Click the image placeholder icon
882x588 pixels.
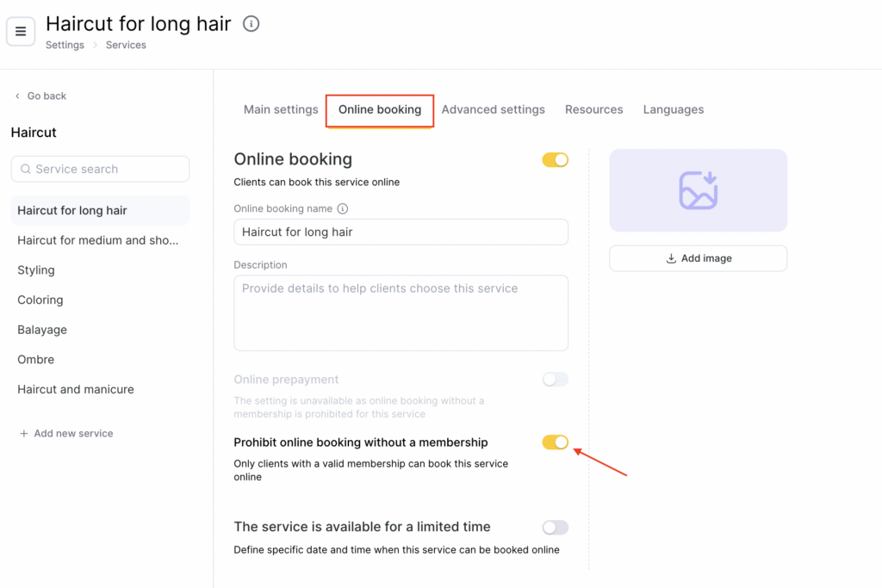point(698,190)
